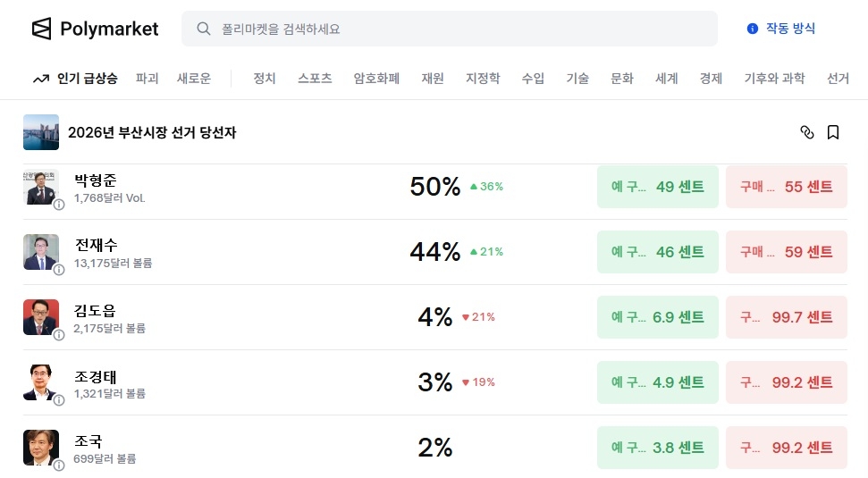Select the 스포츠 category tab
Viewport: 868px width, 478px height.
(315, 79)
